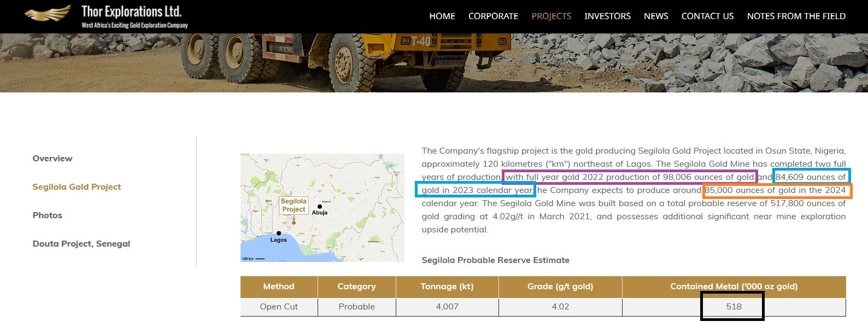Click the 518 contained metal value
Image resolution: width=868 pixels, height=333 pixels.
pos(734,307)
